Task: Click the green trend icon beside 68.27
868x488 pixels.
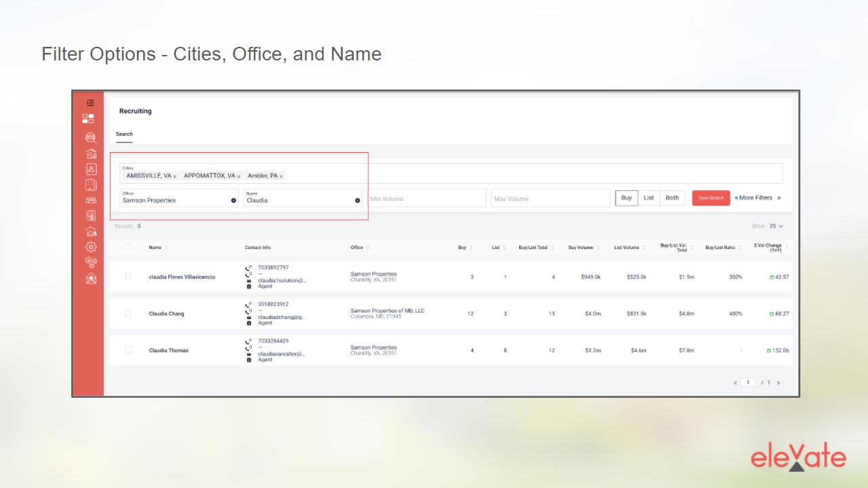Action: [772, 314]
